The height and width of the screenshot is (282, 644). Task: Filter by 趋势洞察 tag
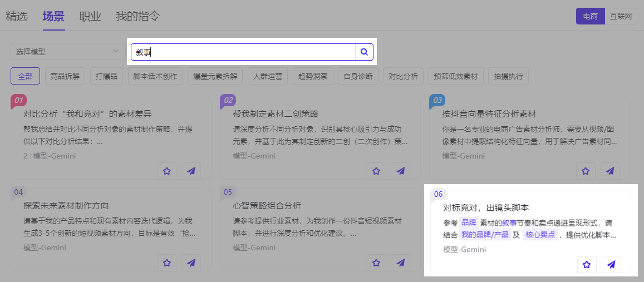click(x=312, y=76)
